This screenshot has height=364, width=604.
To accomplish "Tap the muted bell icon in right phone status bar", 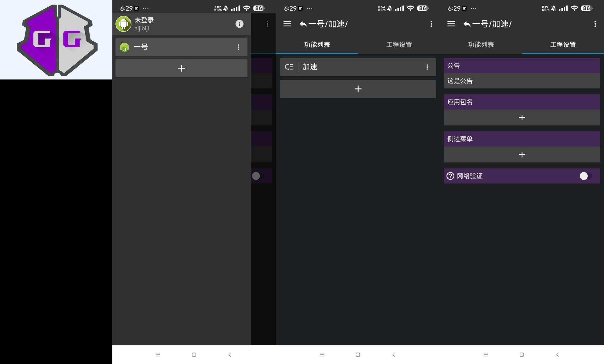I will pos(554,8).
